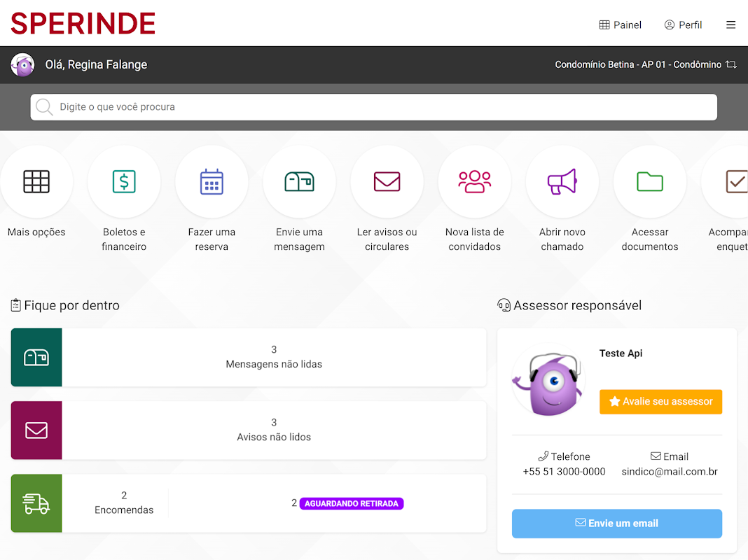This screenshot has width=748, height=560.
Task: Click the maroon envelope tile icon
Action: click(x=36, y=430)
